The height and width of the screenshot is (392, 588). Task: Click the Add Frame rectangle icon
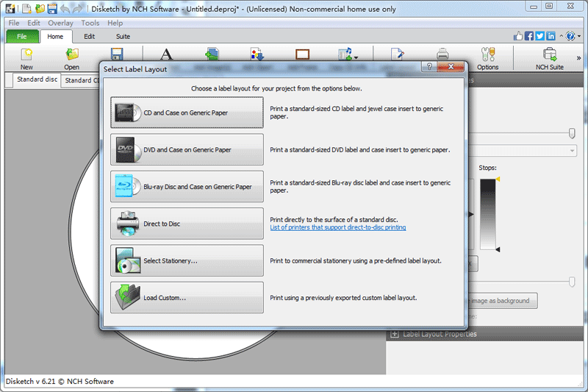pos(302,54)
